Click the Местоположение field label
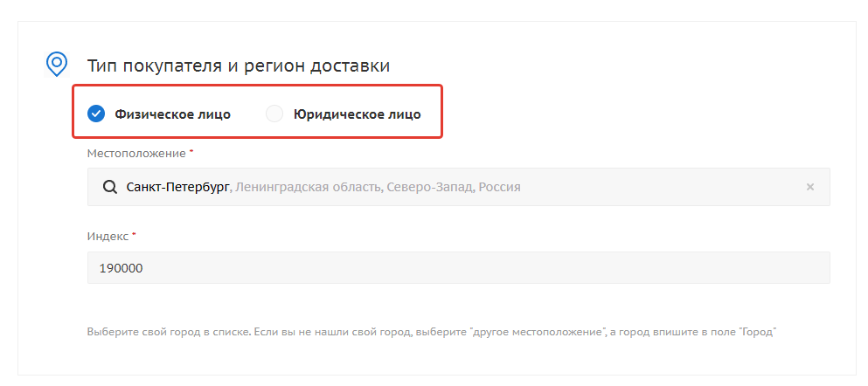 tap(136, 153)
